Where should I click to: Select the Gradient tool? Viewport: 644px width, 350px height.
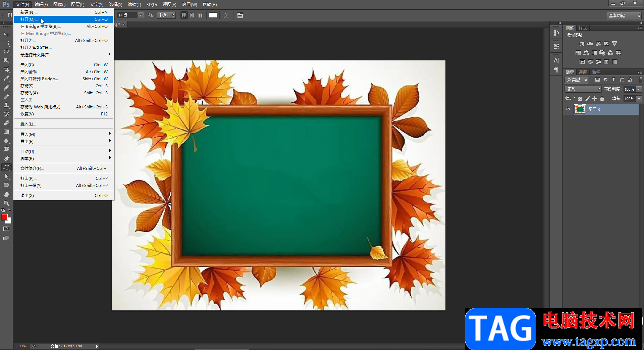(x=6, y=132)
